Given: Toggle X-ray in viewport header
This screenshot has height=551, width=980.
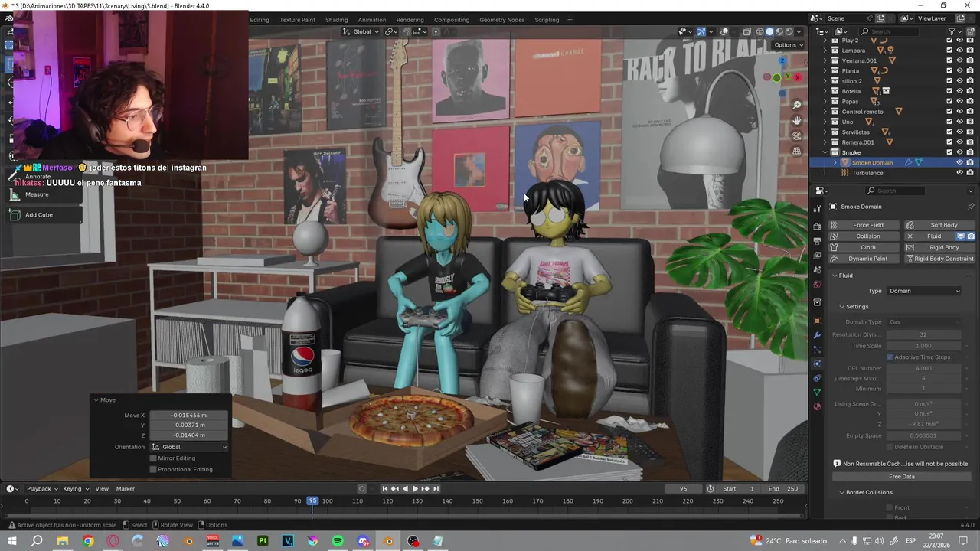Looking at the screenshot, I should 746,31.
